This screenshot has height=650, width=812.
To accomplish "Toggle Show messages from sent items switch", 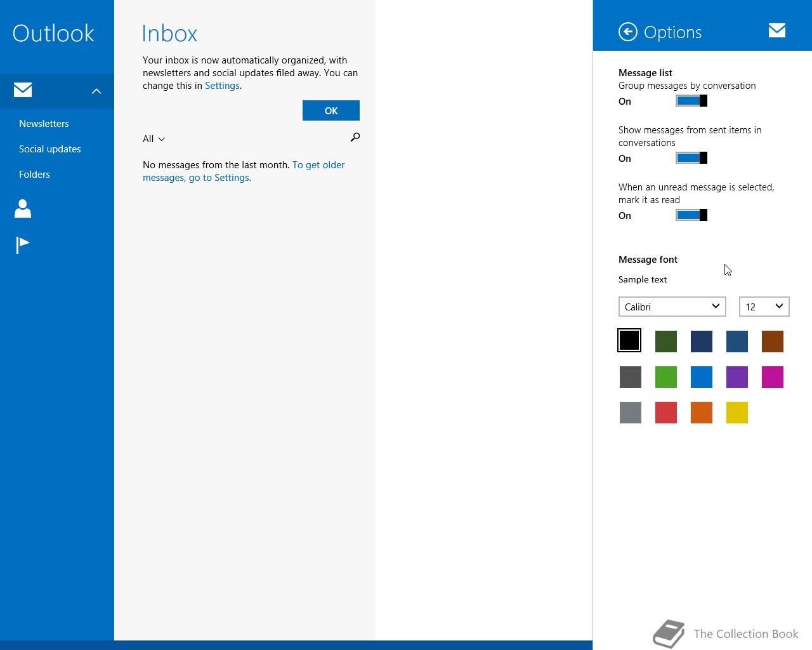I will [691, 158].
